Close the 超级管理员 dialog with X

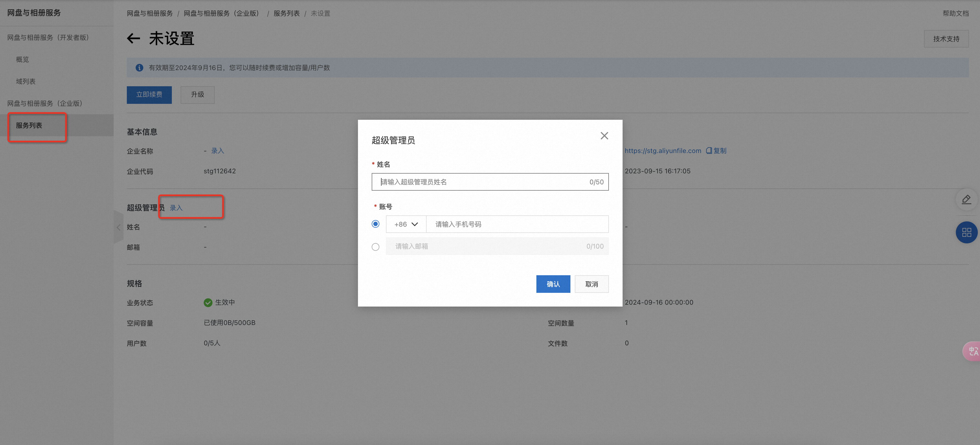coord(604,136)
